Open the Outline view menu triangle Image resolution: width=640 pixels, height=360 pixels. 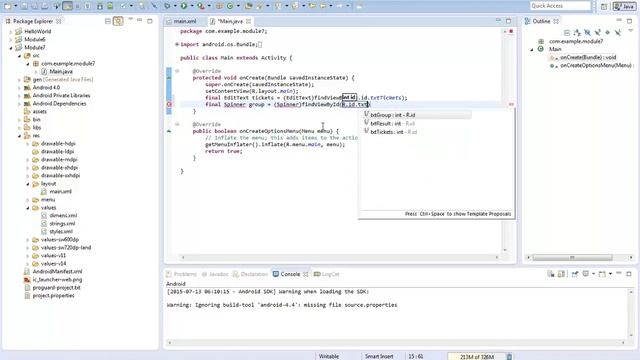pos(630,31)
